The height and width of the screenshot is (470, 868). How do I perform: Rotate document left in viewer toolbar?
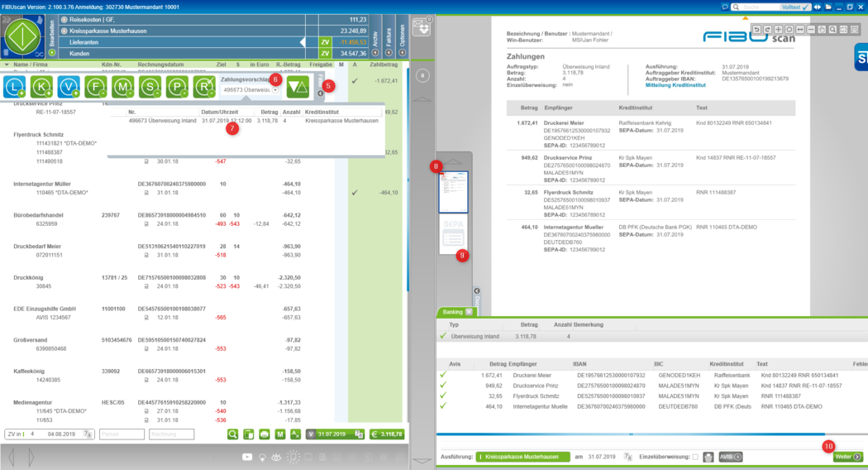pos(757,29)
